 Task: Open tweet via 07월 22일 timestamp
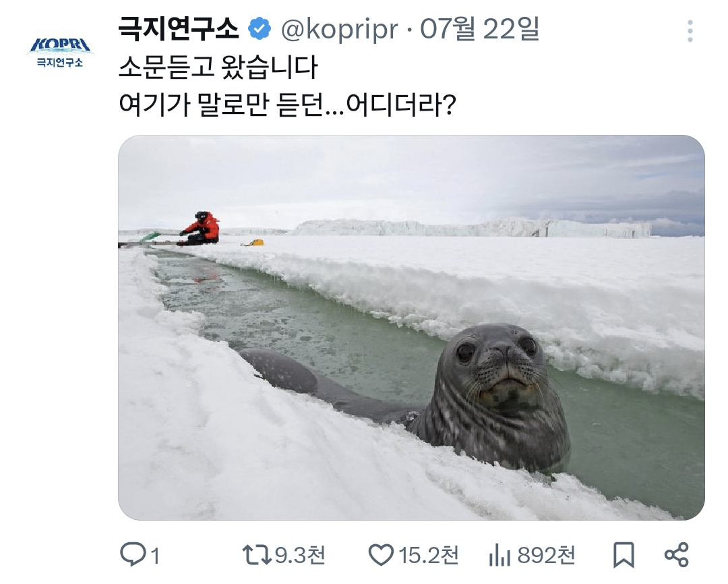tap(480, 29)
